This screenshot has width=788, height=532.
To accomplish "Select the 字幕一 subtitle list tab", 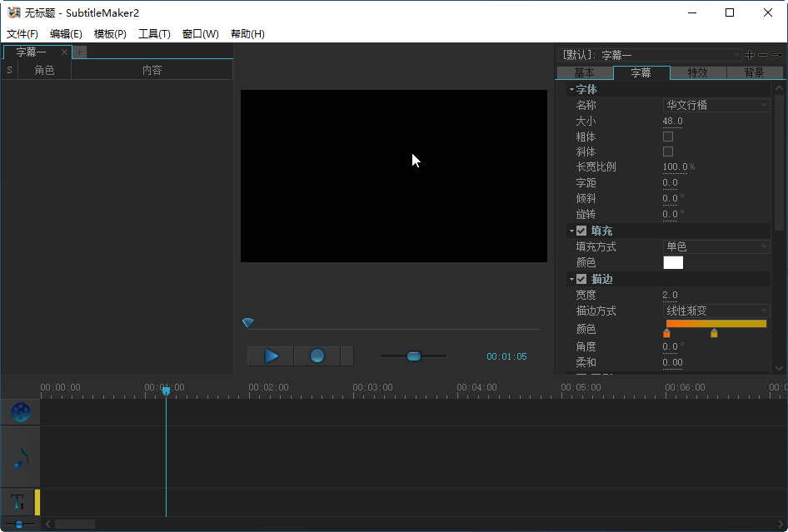I will tap(31, 52).
